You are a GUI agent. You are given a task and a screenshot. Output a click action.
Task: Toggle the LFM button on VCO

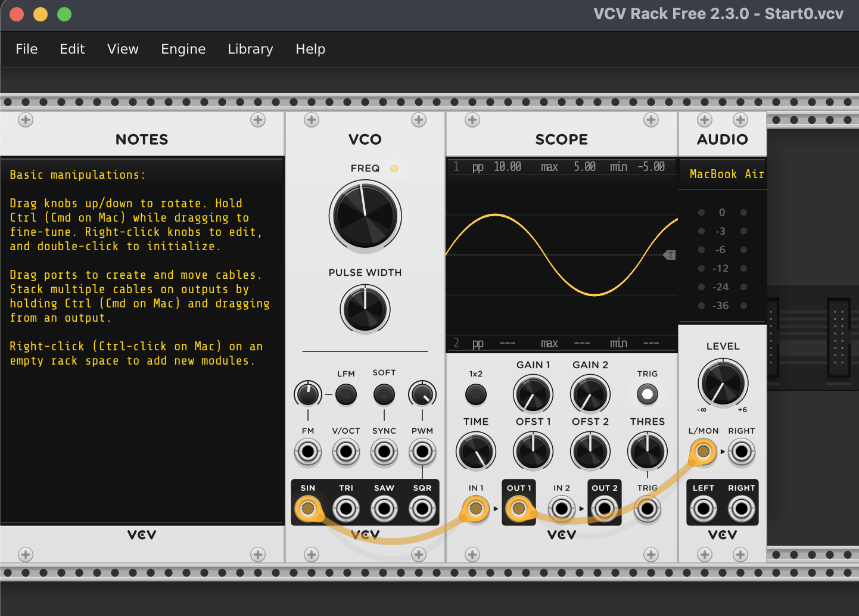[x=346, y=394]
